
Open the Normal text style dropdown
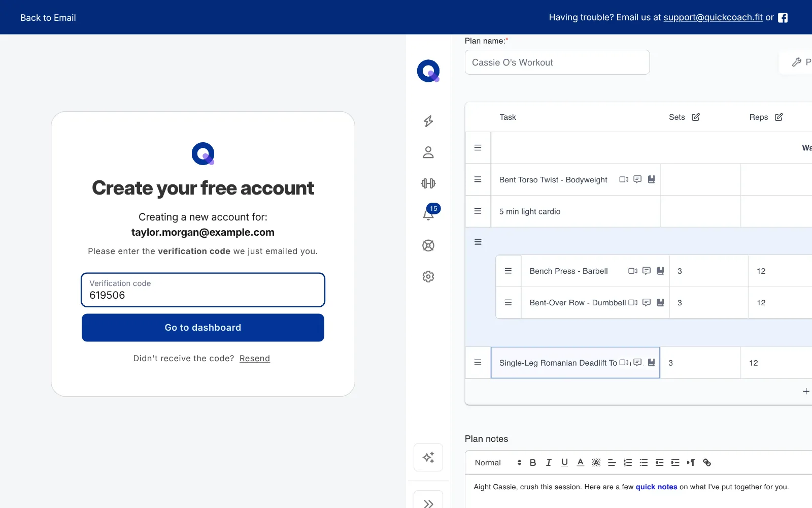(x=498, y=462)
